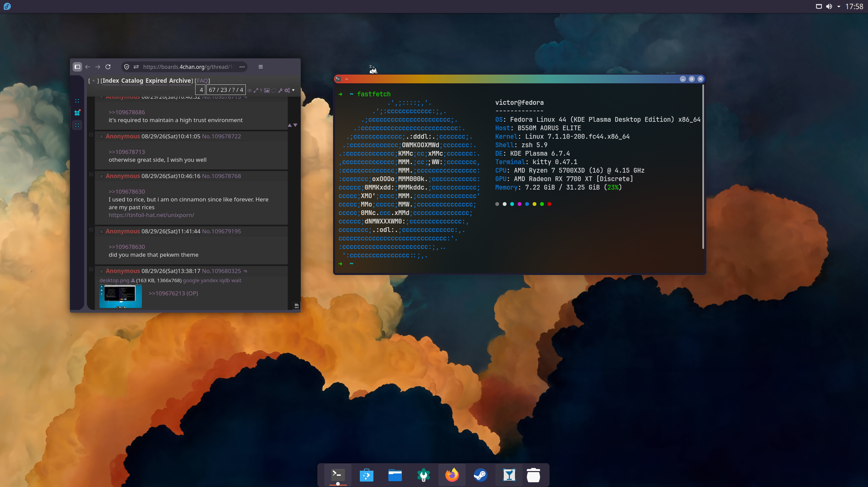Follow quote link >>109678686
The image size is (868, 487).
(127, 112)
